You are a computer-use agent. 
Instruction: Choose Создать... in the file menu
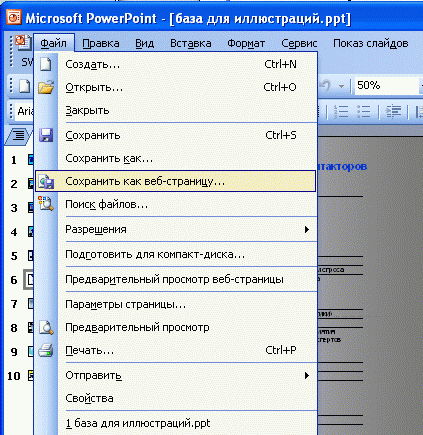tap(176, 64)
